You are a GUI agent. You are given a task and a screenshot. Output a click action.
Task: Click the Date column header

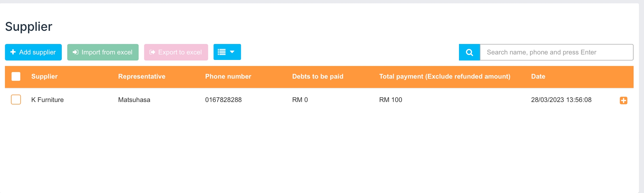[x=538, y=76]
